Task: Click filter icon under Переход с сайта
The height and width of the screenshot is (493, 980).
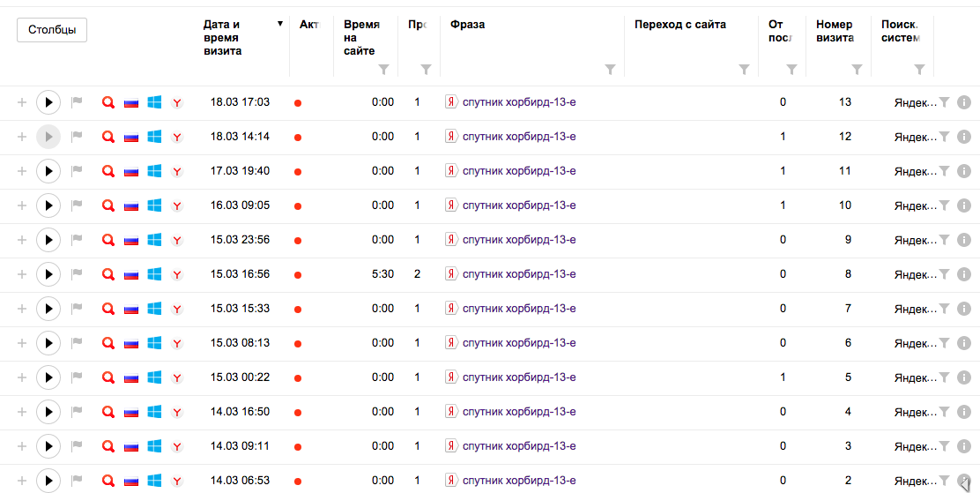Action: point(744,70)
